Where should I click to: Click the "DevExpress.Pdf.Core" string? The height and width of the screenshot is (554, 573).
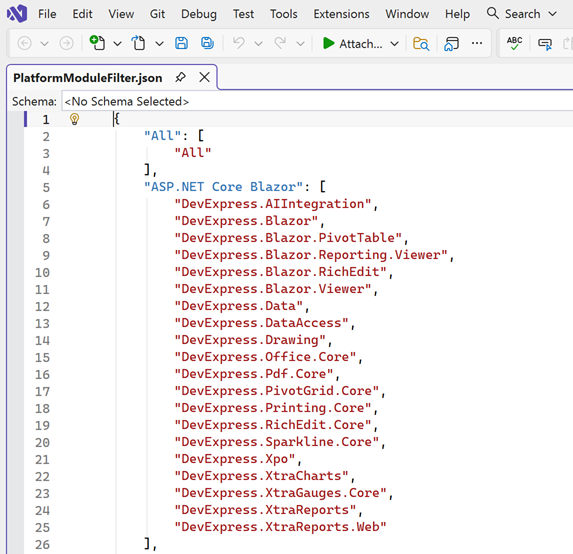click(254, 374)
